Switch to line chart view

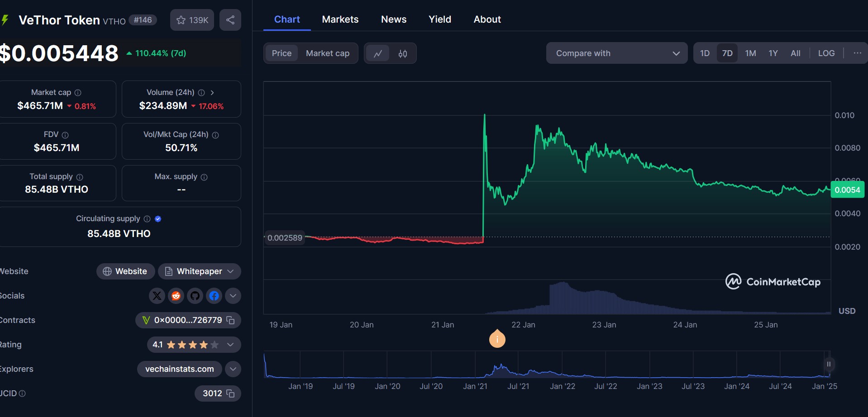pyautogui.click(x=378, y=53)
